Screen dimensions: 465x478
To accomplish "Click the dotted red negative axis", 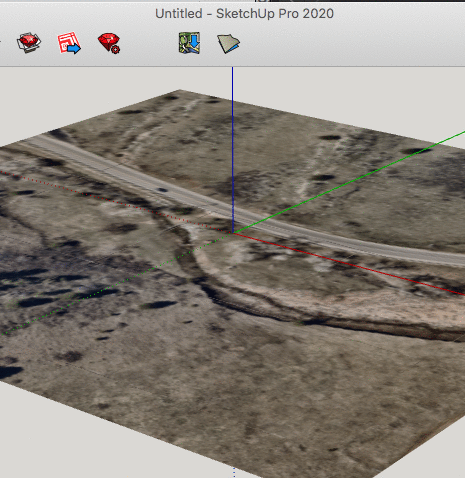I will tap(117, 202).
